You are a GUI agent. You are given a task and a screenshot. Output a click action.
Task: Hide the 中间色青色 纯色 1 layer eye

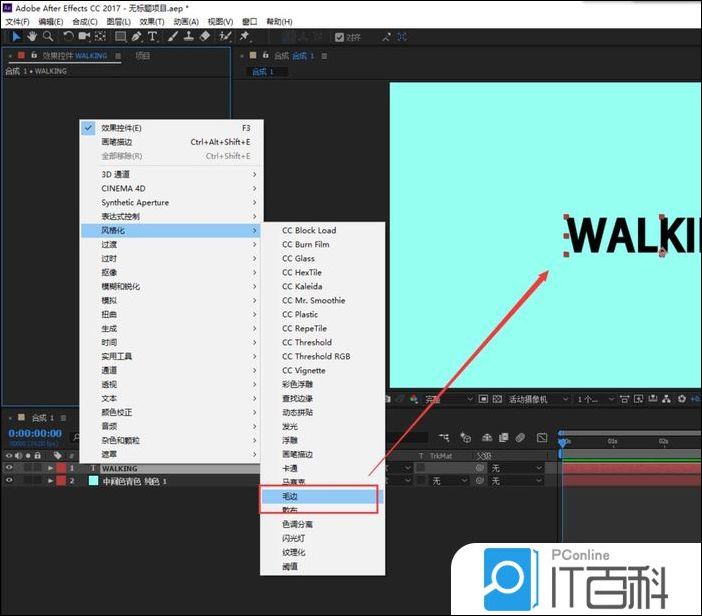click(9, 481)
